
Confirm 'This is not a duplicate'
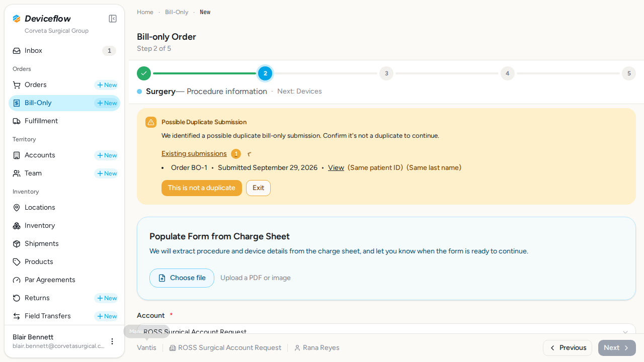point(202,188)
